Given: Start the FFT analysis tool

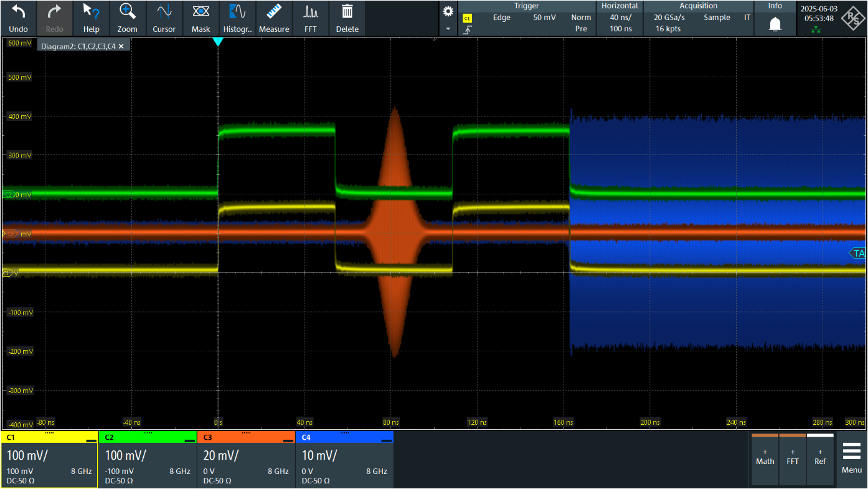Looking at the screenshot, I should tap(310, 12).
